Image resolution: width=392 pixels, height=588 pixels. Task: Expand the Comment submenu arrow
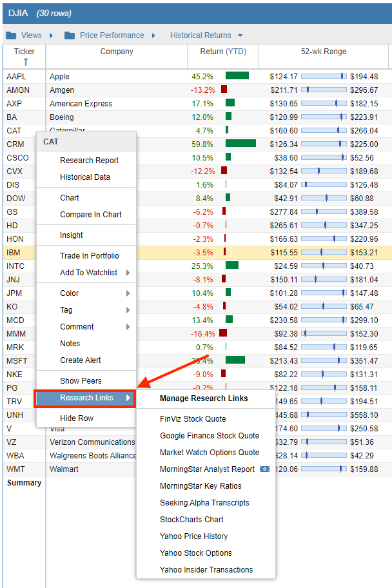tap(128, 327)
